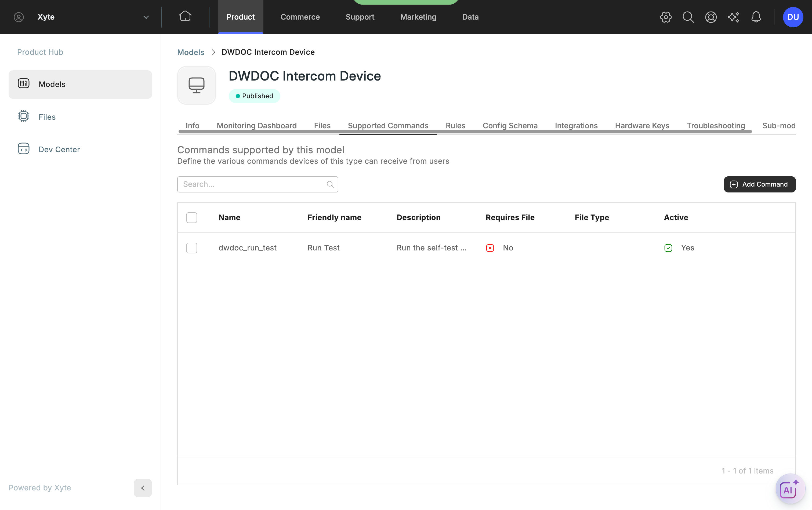Expand the Xyte organization dropdown

coord(146,17)
